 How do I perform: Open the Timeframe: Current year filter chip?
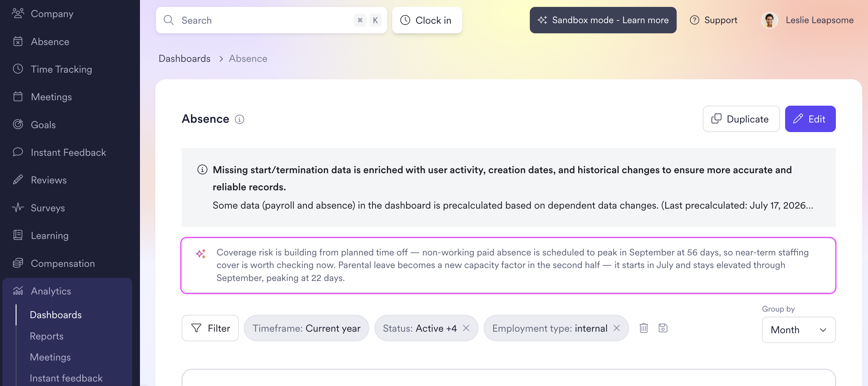306,328
